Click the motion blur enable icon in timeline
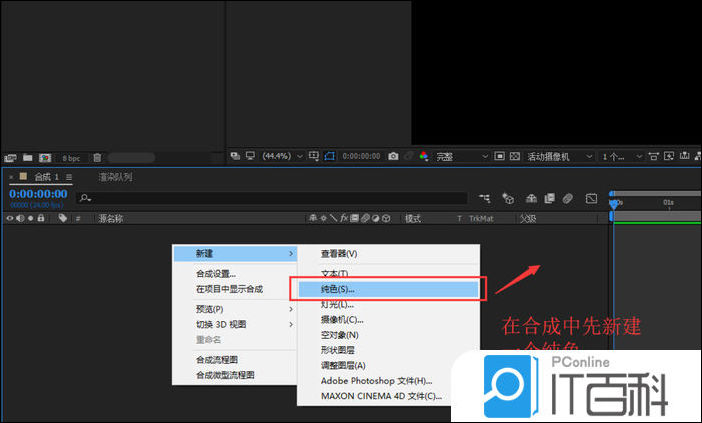The width and height of the screenshot is (702, 423). pos(567,199)
